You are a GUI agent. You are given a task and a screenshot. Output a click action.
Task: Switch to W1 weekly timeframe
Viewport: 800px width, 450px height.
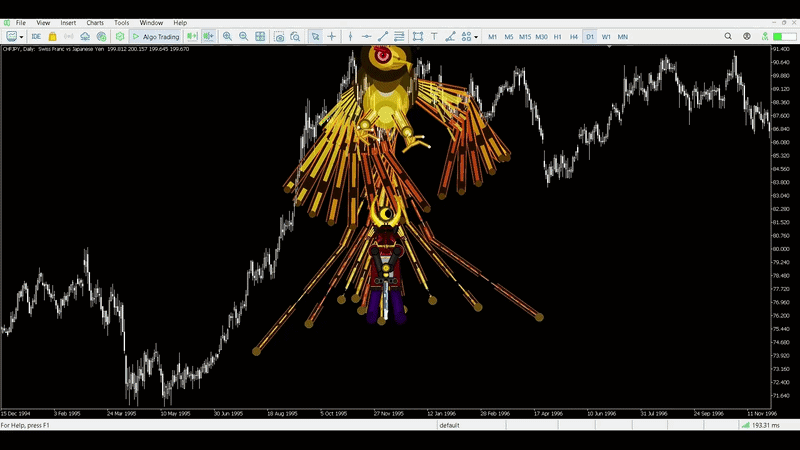tap(606, 37)
